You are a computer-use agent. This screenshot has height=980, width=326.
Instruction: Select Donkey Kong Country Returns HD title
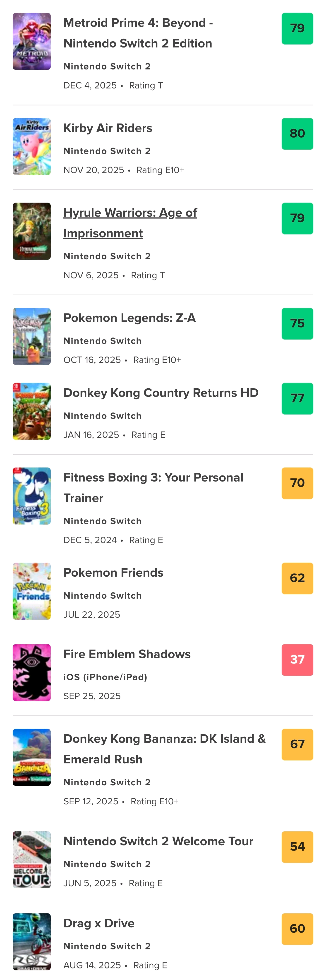click(x=161, y=393)
